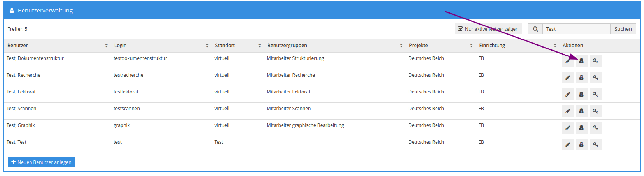Click the user-login icon in testscannen row
644x176 pixels.
click(x=581, y=111)
